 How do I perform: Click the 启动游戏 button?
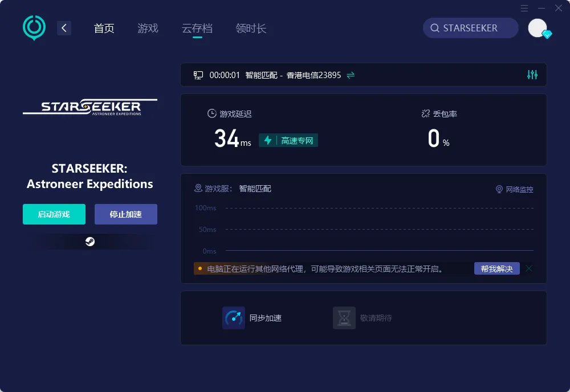(54, 214)
